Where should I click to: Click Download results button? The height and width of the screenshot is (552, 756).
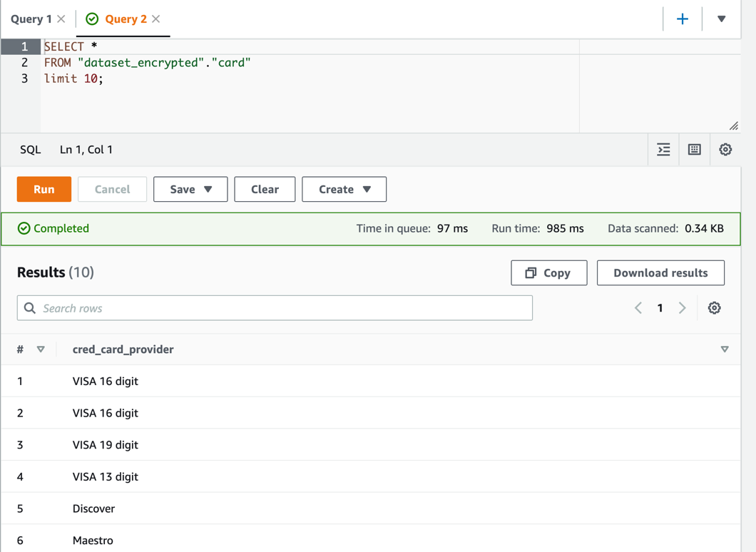(660, 273)
